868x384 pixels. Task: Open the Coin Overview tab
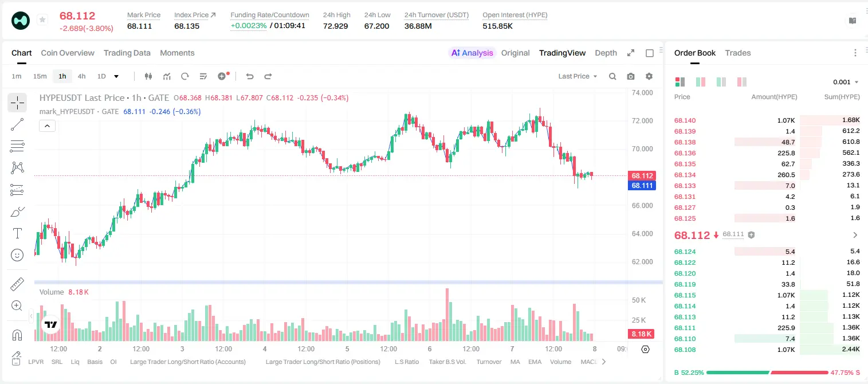point(68,53)
